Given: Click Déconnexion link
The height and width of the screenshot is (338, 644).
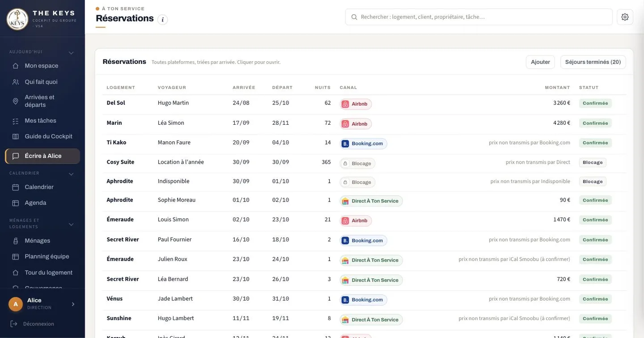Looking at the screenshot, I should pos(38,324).
